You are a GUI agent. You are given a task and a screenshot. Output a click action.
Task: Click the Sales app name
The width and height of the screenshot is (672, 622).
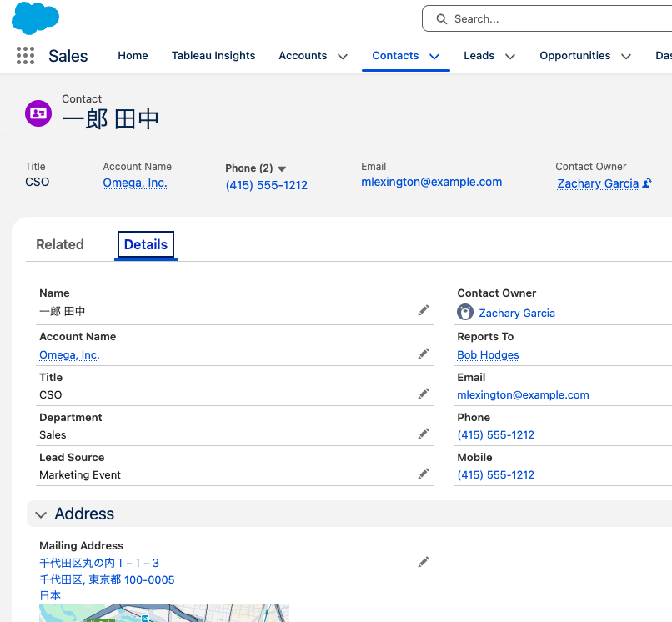(x=68, y=56)
